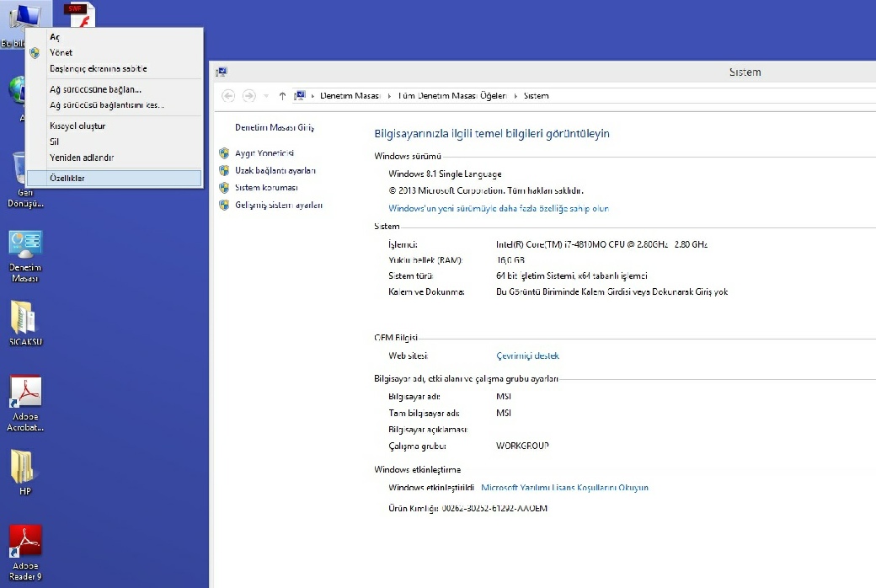This screenshot has height=588, width=876.
Task: Launch Adobe Reader 9 shortcut
Action: (x=25, y=553)
